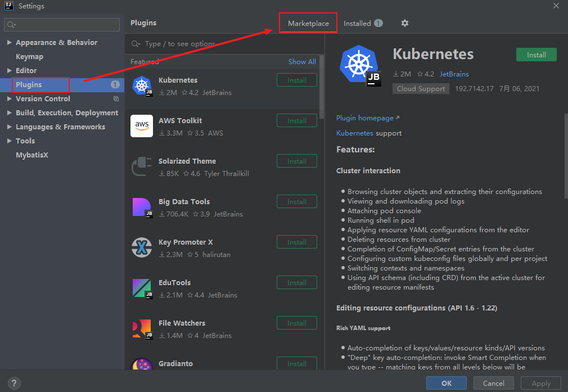The height and width of the screenshot is (392, 568).
Task: Click the EduTools plugin icon
Action: pyautogui.click(x=142, y=289)
